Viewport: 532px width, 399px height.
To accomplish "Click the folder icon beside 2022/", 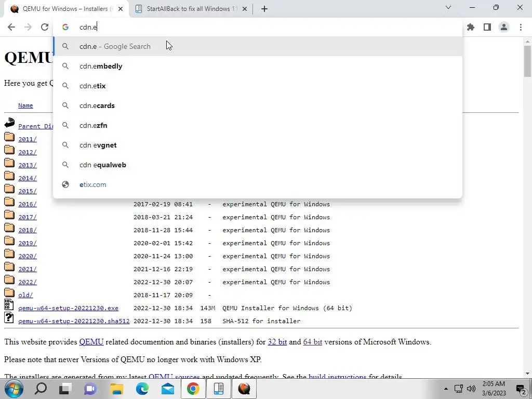I will pos(9,280).
